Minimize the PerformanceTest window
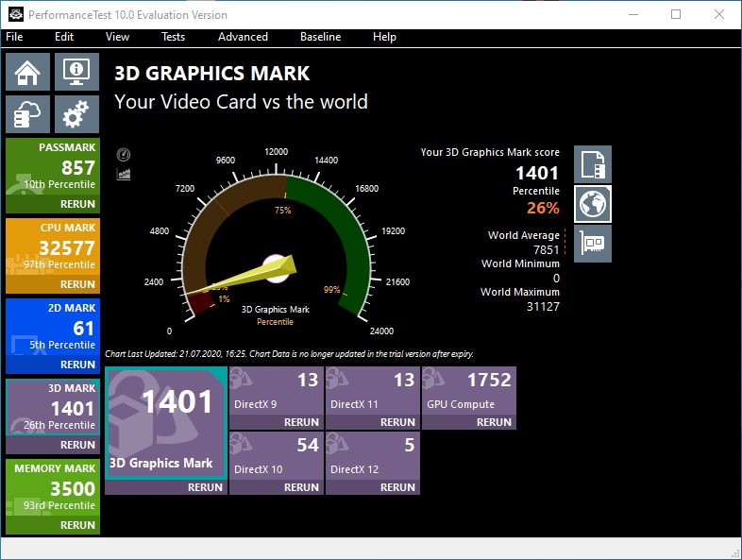 coord(633,14)
